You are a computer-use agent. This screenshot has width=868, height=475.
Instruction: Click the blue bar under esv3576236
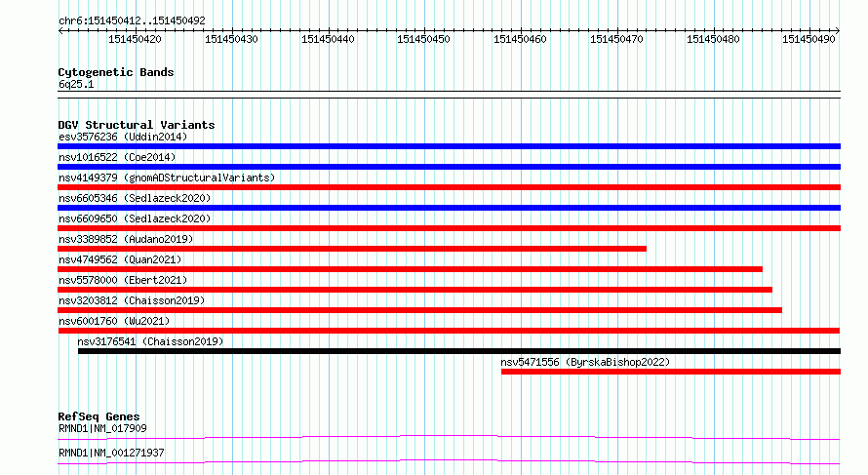[x=449, y=146]
